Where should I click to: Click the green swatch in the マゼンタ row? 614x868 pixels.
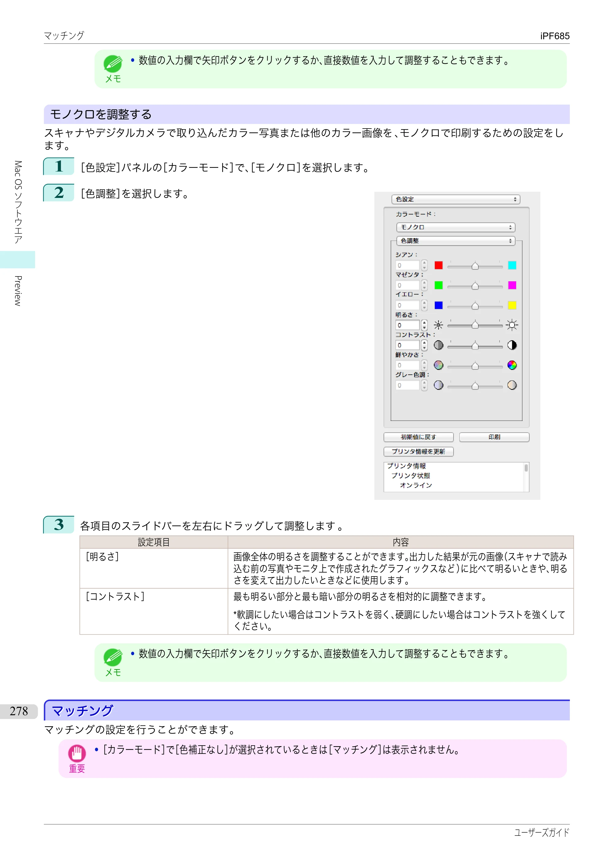(x=438, y=285)
